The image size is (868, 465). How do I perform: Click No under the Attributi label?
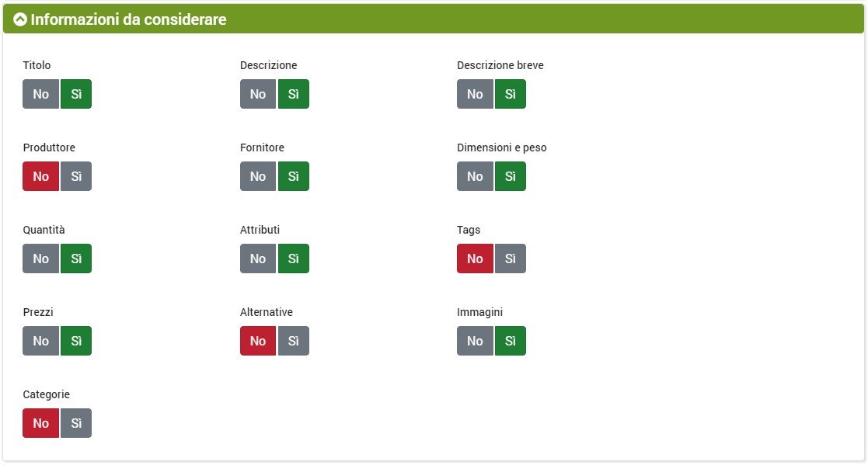pos(258,259)
